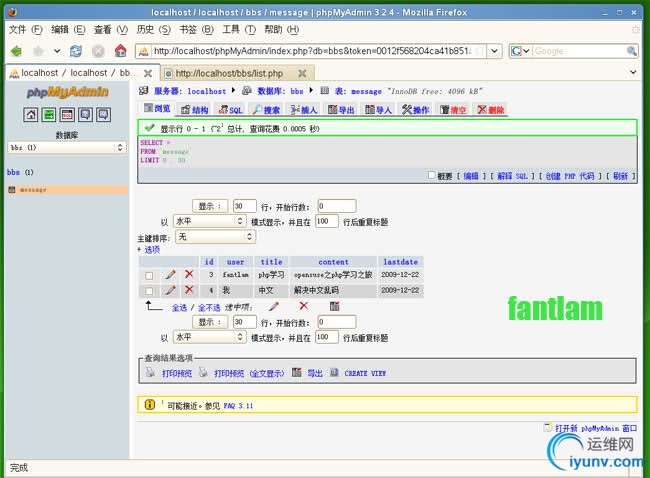Click the 删除 (Drop) table tab

click(490, 109)
